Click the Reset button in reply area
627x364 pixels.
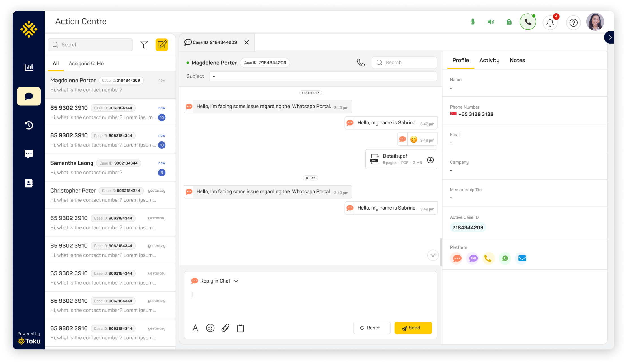370,328
